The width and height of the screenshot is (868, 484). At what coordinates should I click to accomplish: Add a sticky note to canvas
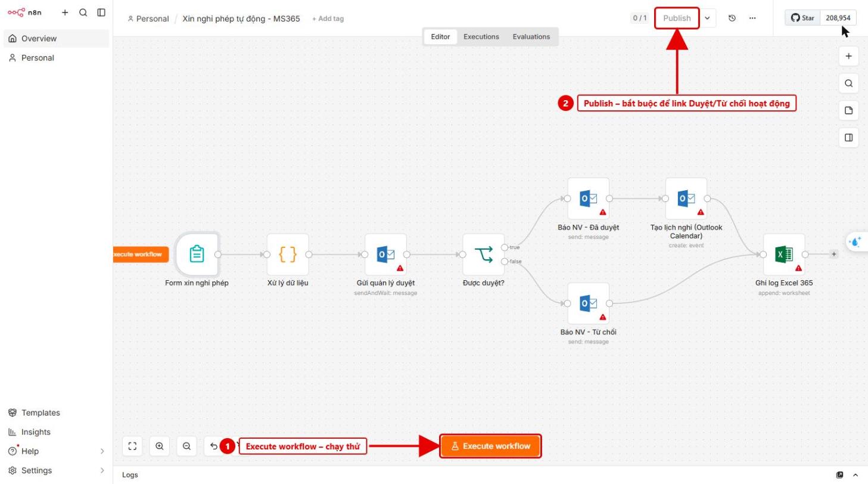coord(848,110)
